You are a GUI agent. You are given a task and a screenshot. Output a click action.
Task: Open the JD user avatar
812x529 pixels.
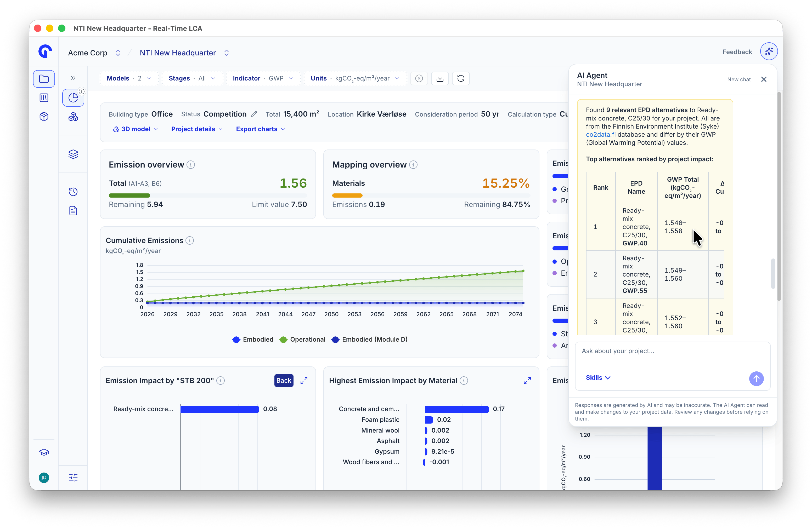(44, 478)
